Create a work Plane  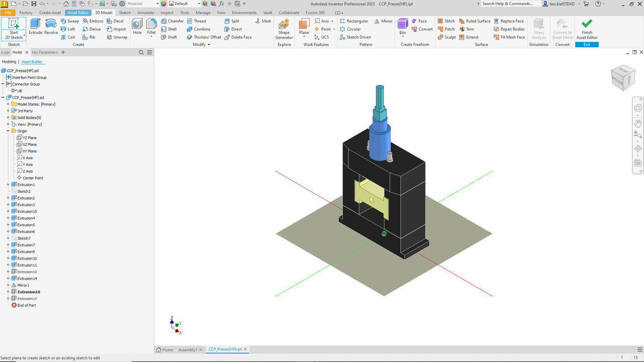[x=304, y=27]
